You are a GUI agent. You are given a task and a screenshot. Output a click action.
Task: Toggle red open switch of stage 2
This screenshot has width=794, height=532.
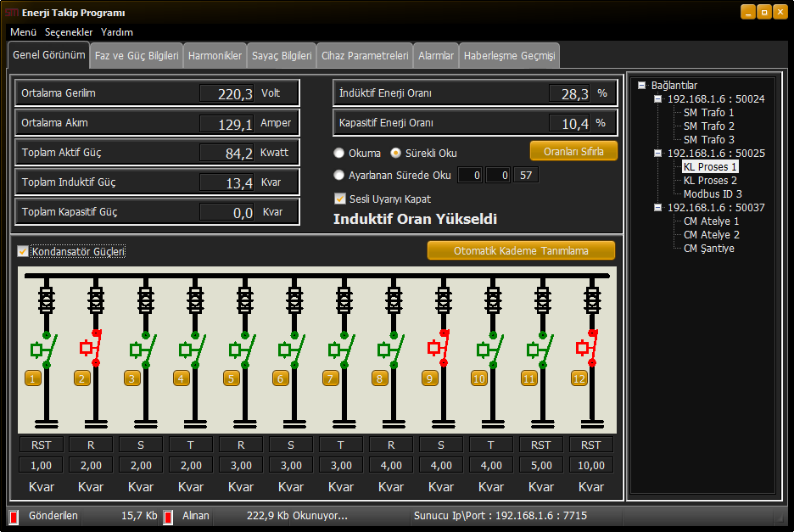pyautogui.click(x=92, y=348)
